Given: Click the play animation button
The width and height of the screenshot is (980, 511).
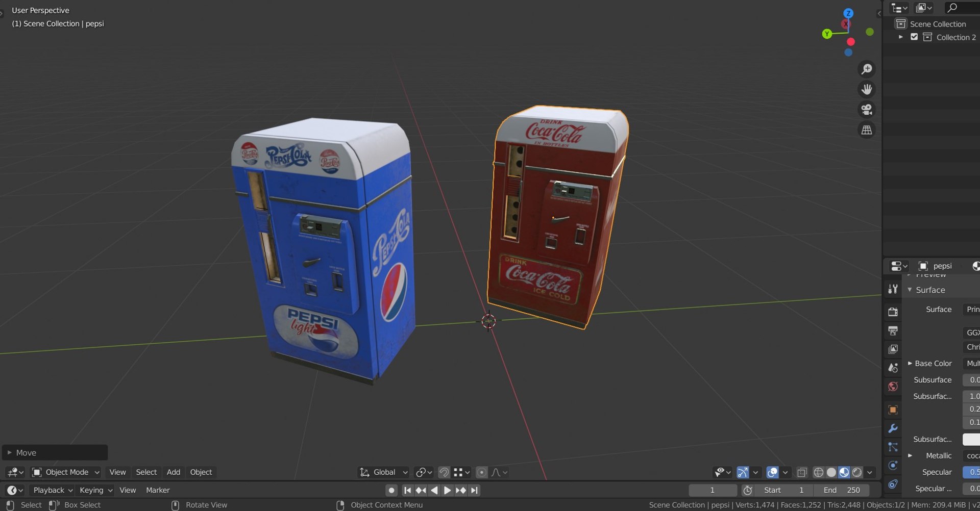Looking at the screenshot, I should (x=447, y=490).
